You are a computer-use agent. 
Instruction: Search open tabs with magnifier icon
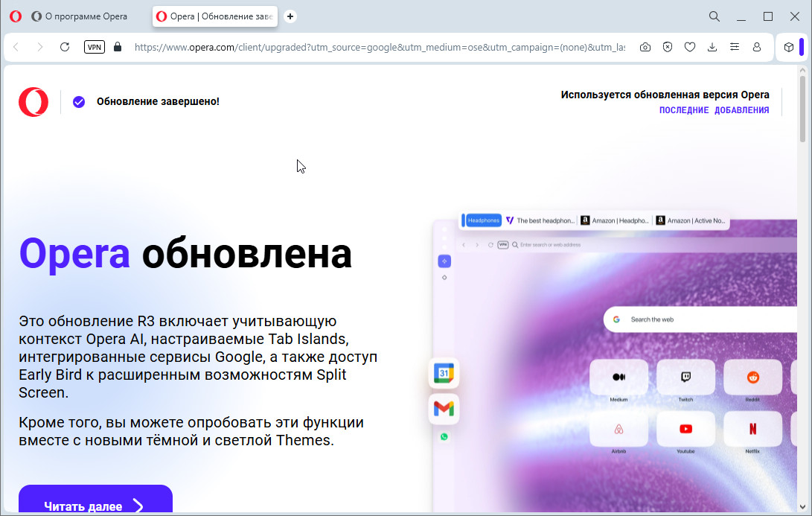pos(714,16)
